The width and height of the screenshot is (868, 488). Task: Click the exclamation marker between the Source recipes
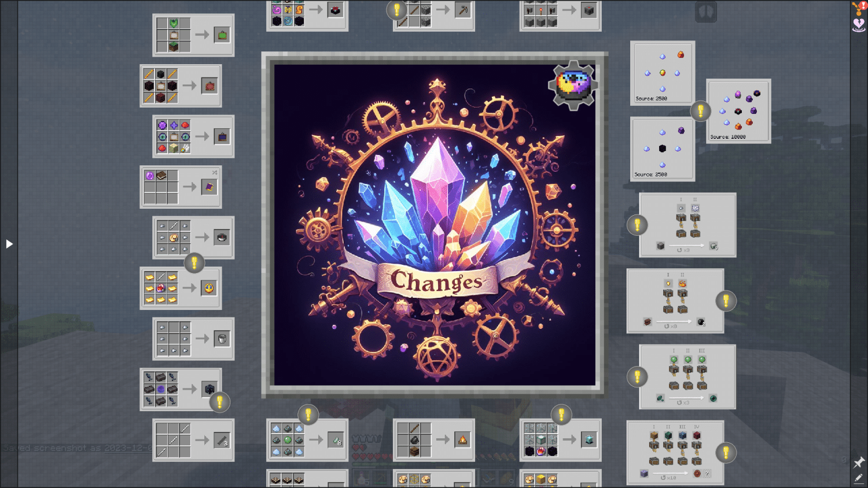700,110
